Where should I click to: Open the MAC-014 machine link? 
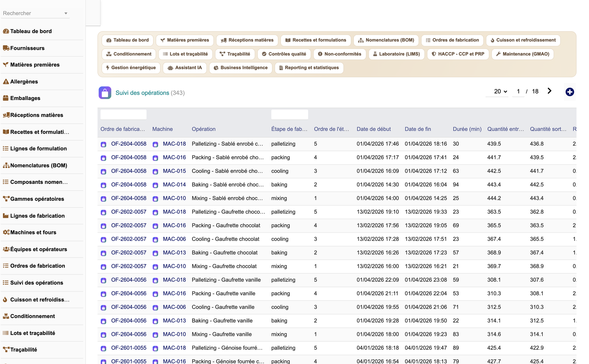pos(174,185)
